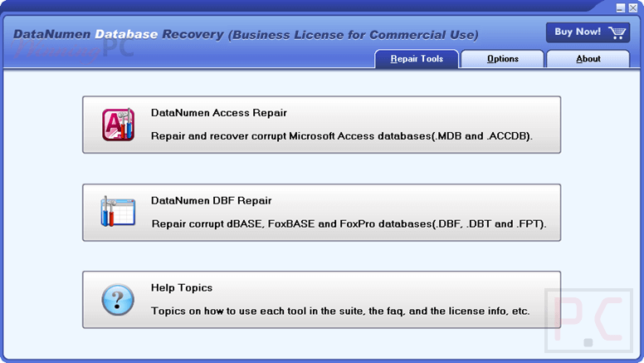This screenshot has width=644, height=363.
Task: Click the 'Topics on how to use each tool' text
Action: coord(340,311)
